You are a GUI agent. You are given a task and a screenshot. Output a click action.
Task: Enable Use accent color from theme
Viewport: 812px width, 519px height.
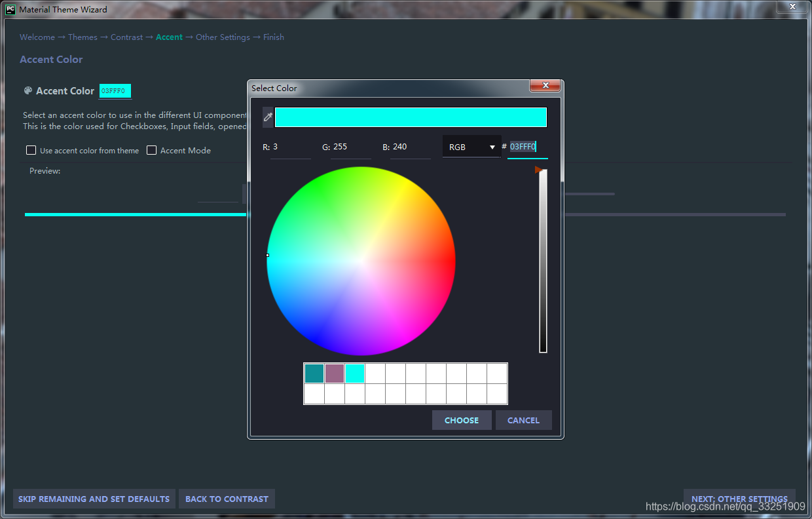[x=31, y=150]
